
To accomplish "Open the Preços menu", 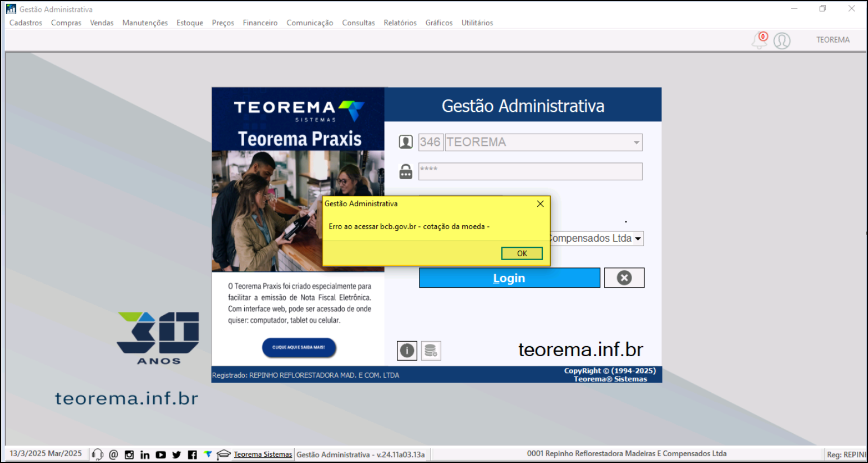I will coord(223,23).
